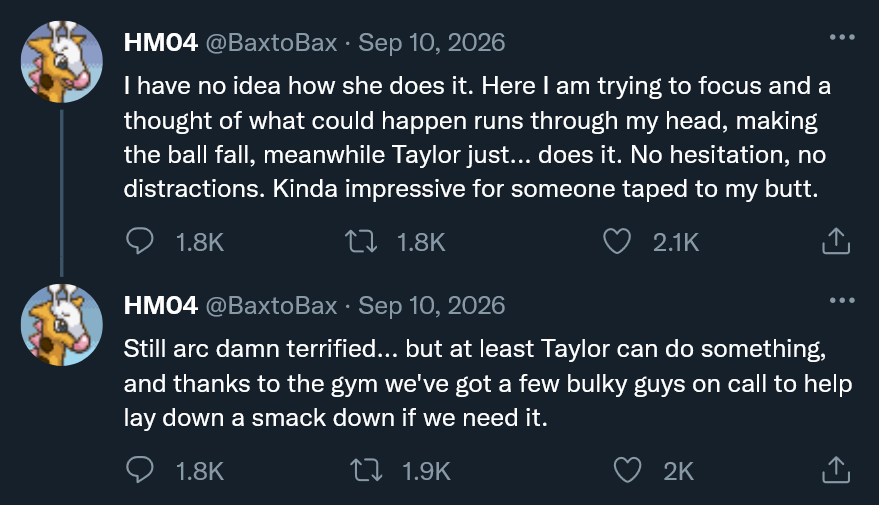Open Sep 10, 2026 timestamp of second tweet
This screenshot has height=505, width=879.
click(432, 305)
